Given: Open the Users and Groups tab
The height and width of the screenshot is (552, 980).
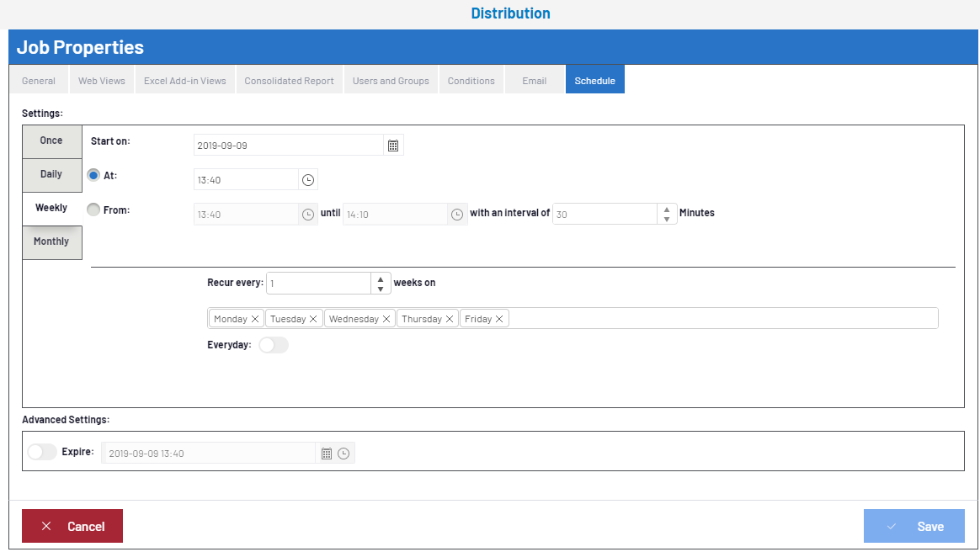Looking at the screenshot, I should [x=391, y=81].
